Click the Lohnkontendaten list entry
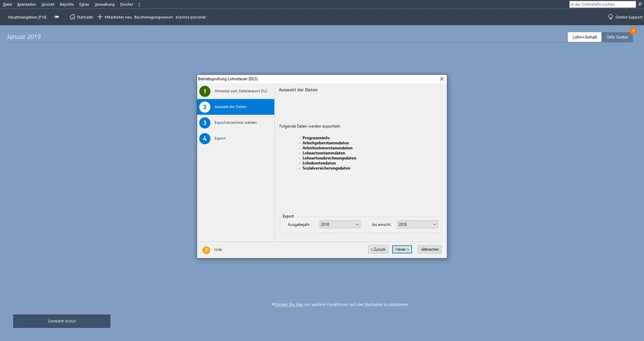 [319, 163]
